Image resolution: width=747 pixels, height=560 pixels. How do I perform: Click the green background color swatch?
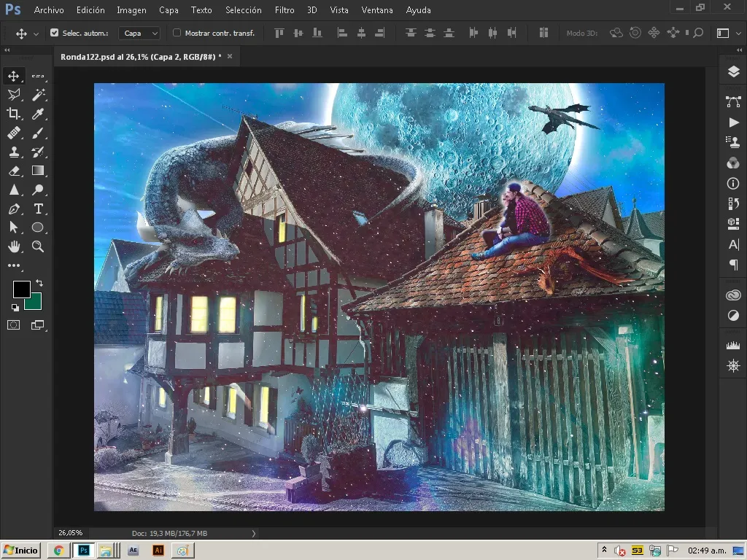coord(35,303)
